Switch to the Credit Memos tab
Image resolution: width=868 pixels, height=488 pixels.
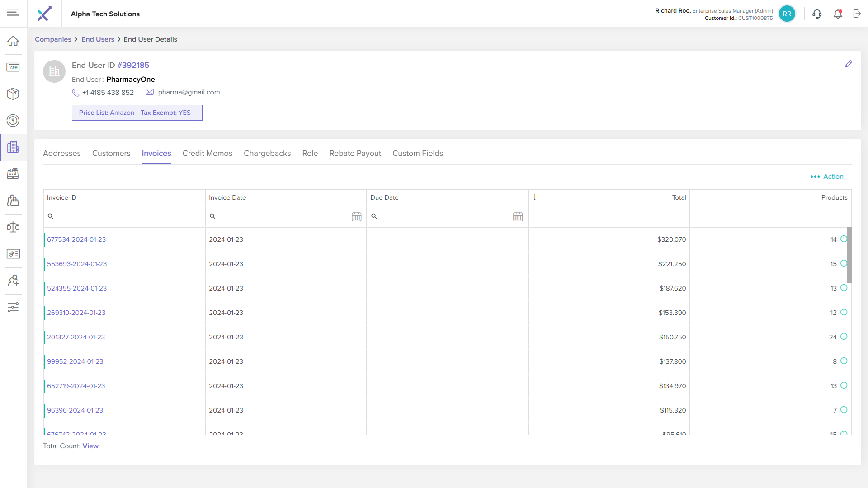[207, 153]
